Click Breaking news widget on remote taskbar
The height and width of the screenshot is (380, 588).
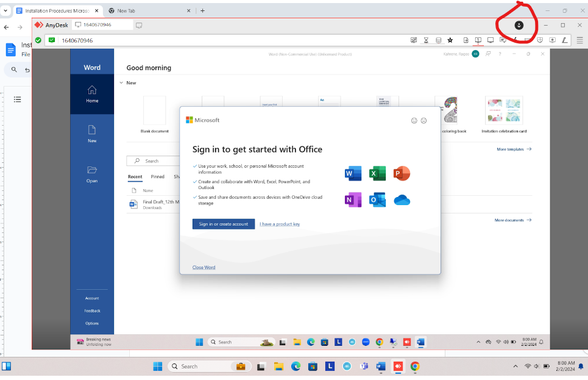[x=94, y=342]
